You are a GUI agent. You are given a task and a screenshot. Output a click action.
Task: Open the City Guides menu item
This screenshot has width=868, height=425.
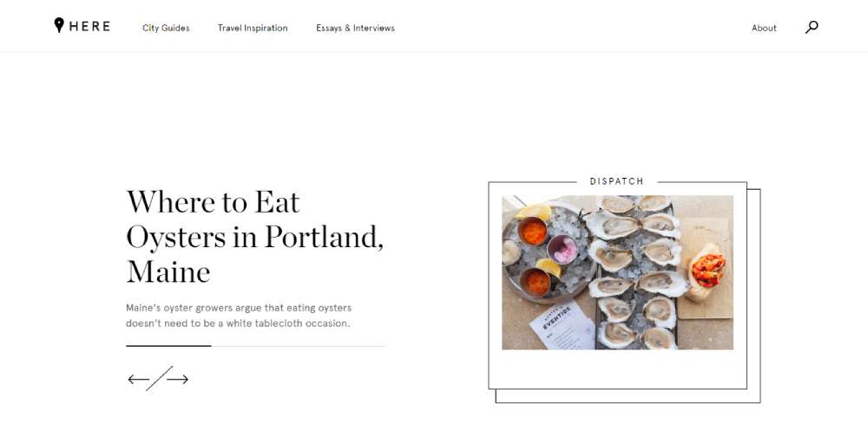[166, 28]
